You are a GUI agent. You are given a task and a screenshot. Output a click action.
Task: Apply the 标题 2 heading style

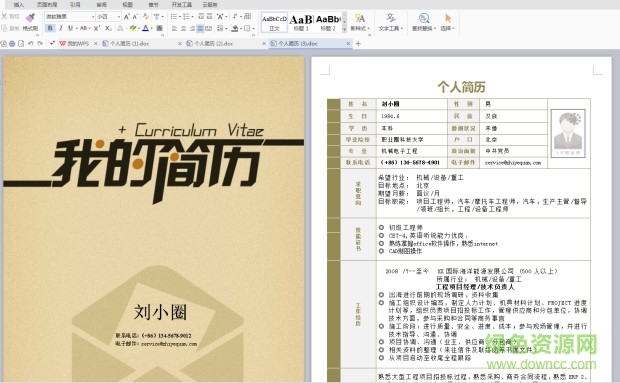click(x=328, y=22)
